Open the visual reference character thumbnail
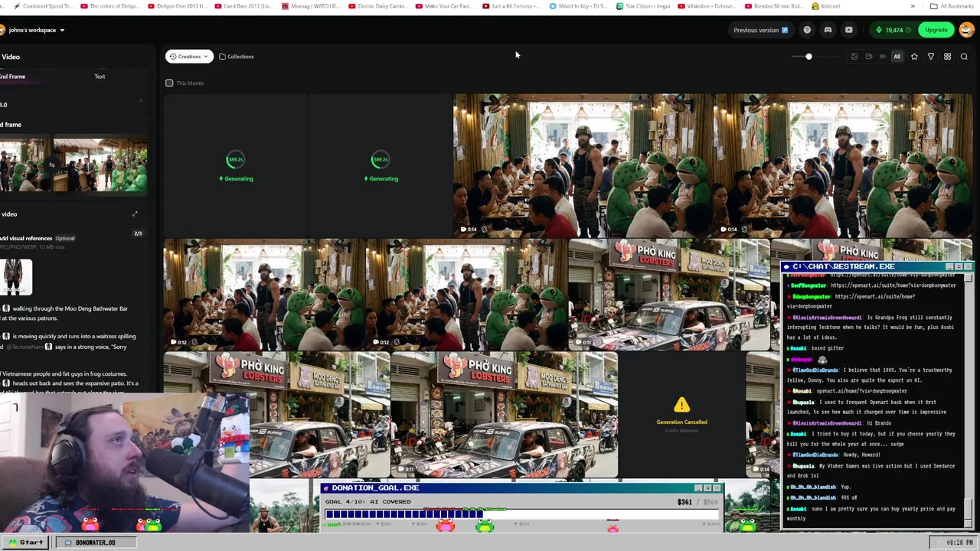Image resolution: width=980 pixels, height=551 pixels. click(x=16, y=276)
